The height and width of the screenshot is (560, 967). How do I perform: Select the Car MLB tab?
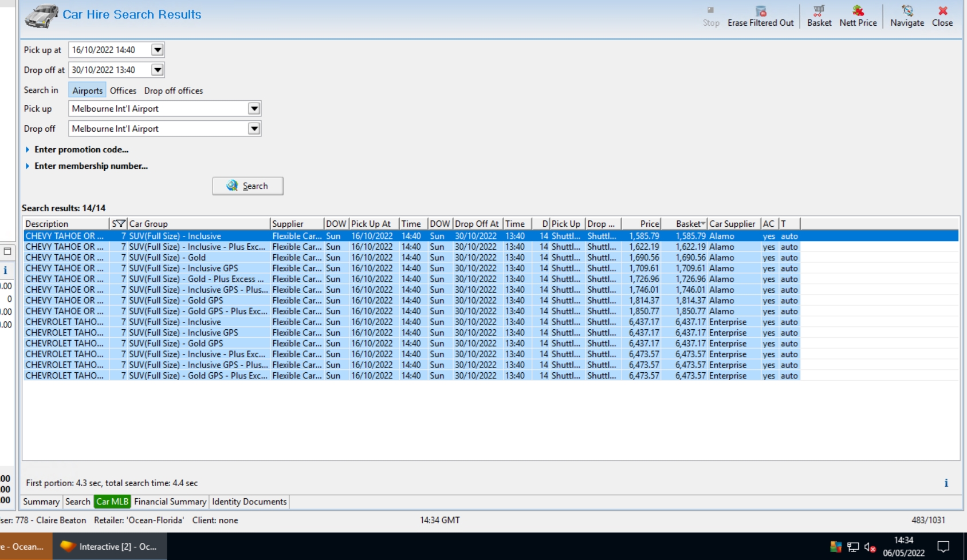pyautogui.click(x=112, y=502)
